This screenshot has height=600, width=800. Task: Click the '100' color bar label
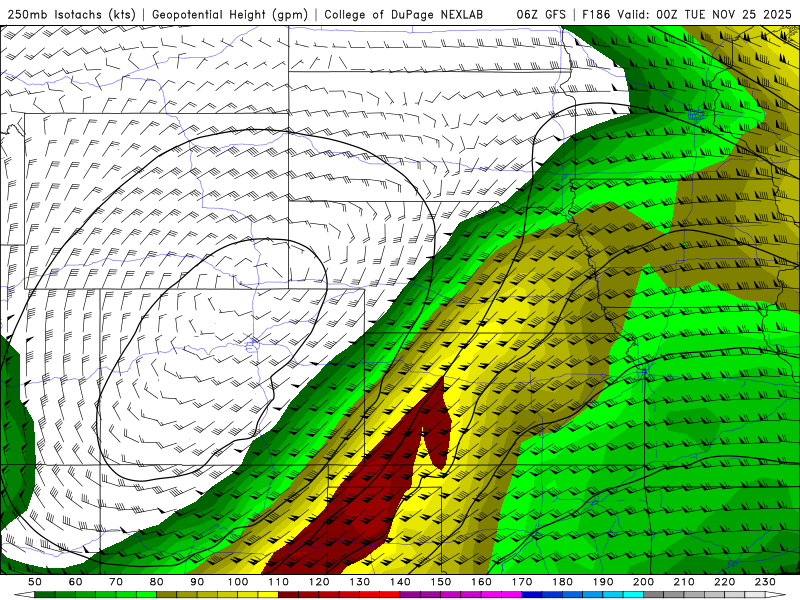[x=238, y=582]
